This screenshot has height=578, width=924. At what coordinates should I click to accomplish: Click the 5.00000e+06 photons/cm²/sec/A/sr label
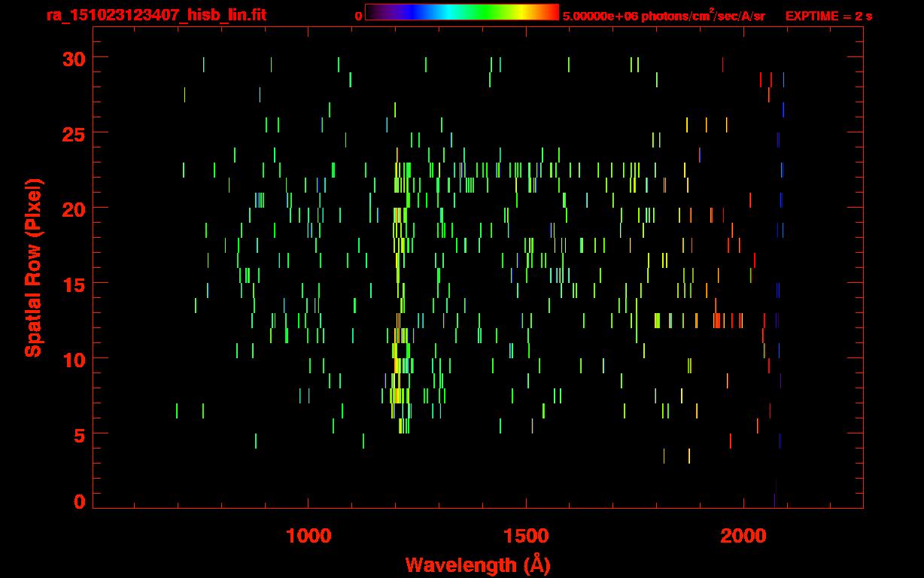[x=664, y=15]
